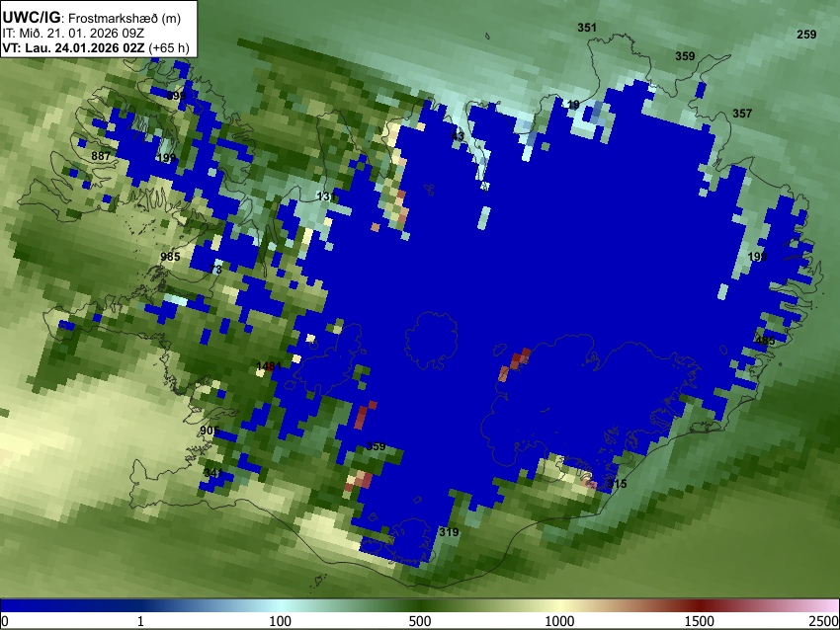840x630 pixels.
Task: Click the 887 value label
Action: (101, 156)
